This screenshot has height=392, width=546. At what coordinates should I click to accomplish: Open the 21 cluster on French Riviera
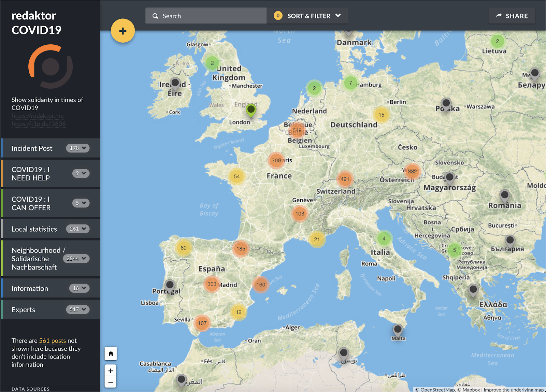[317, 239]
